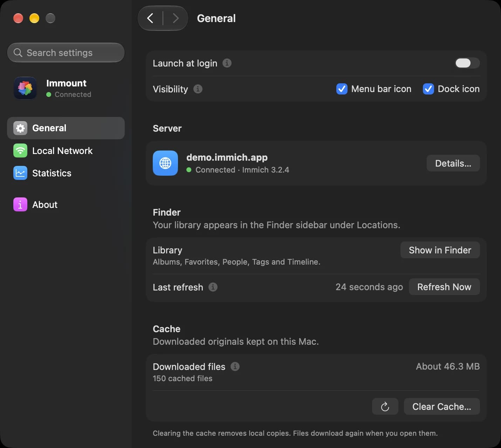
Task: Click the "24 seconds ago" refresh time
Action: 369,287
